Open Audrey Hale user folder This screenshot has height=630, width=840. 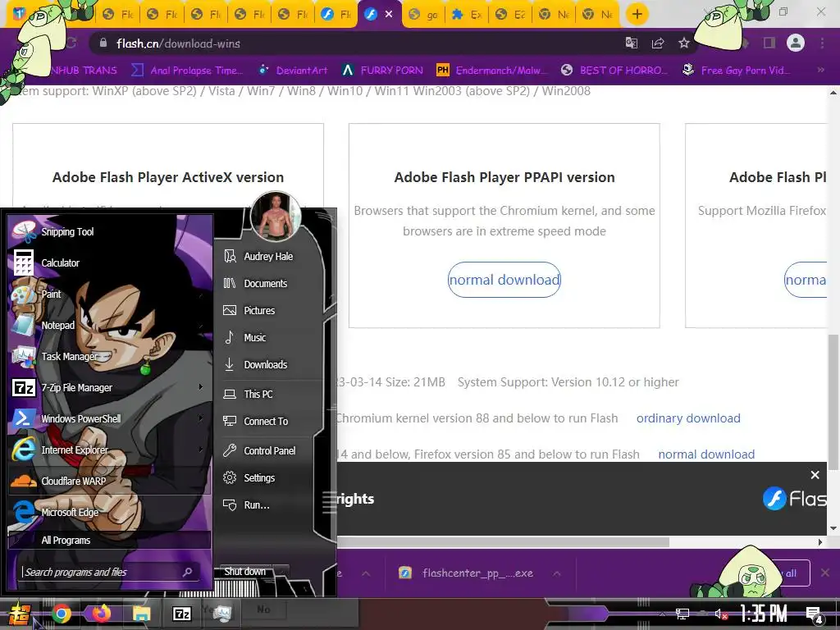pos(268,256)
